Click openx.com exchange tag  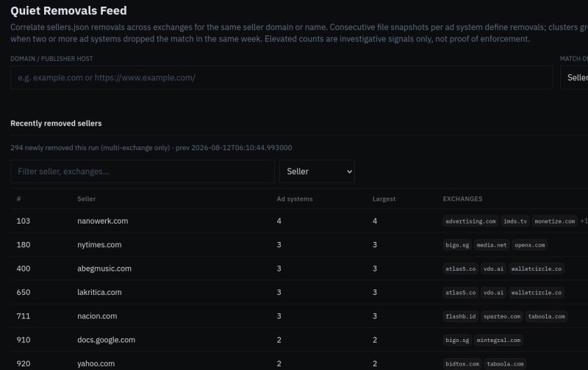point(529,245)
